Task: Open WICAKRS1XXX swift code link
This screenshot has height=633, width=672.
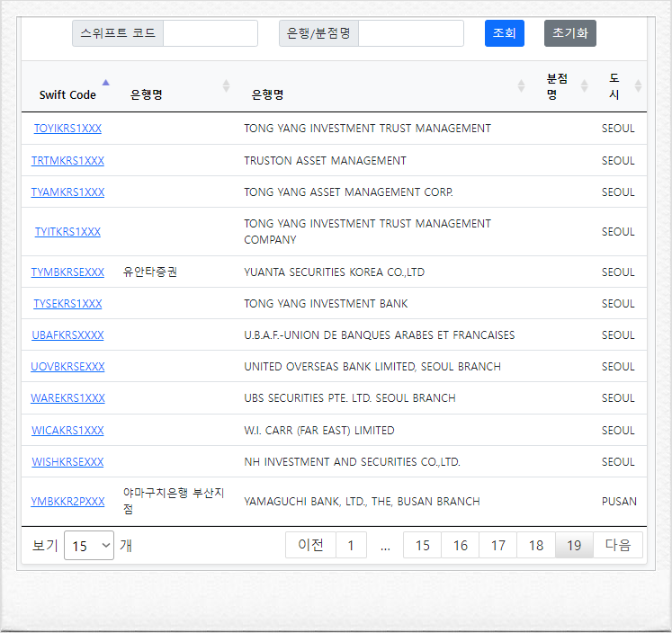Action: 67,431
